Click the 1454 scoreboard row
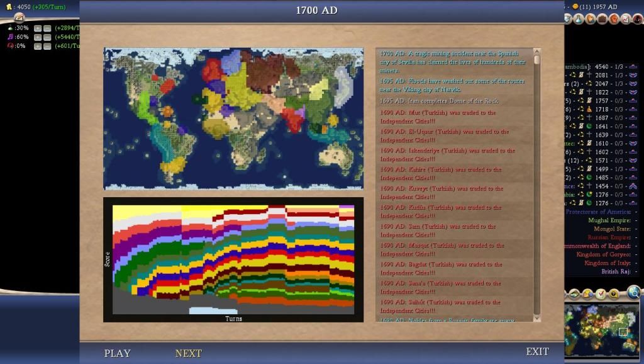 (x=601, y=186)
